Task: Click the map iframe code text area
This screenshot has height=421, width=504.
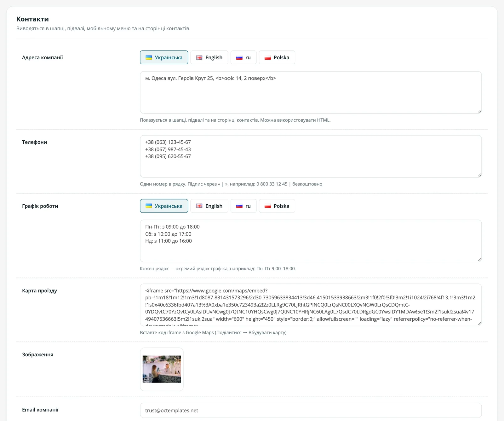Action: 311,305
